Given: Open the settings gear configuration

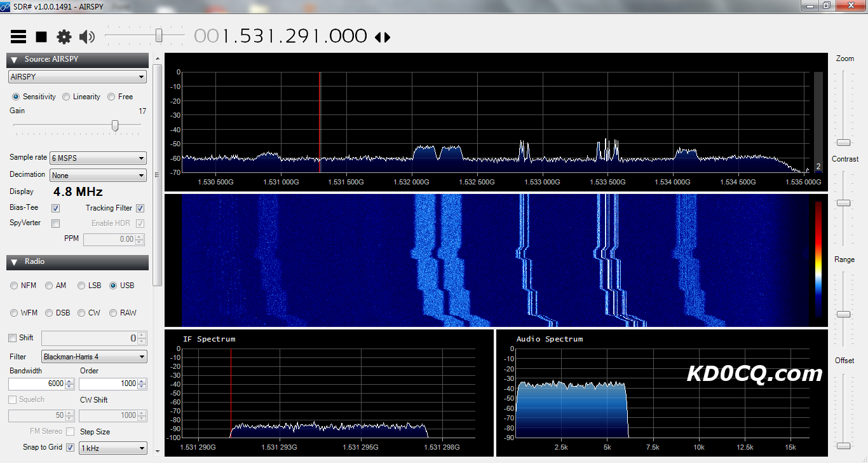Looking at the screenshot, I should [x=64, y=37].
